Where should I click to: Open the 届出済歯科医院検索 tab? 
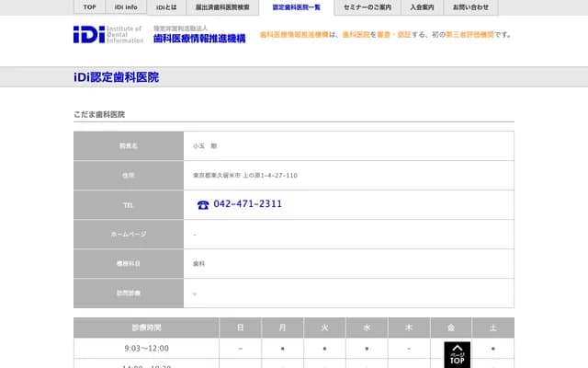pyautogui.click(x=223, y=7)
